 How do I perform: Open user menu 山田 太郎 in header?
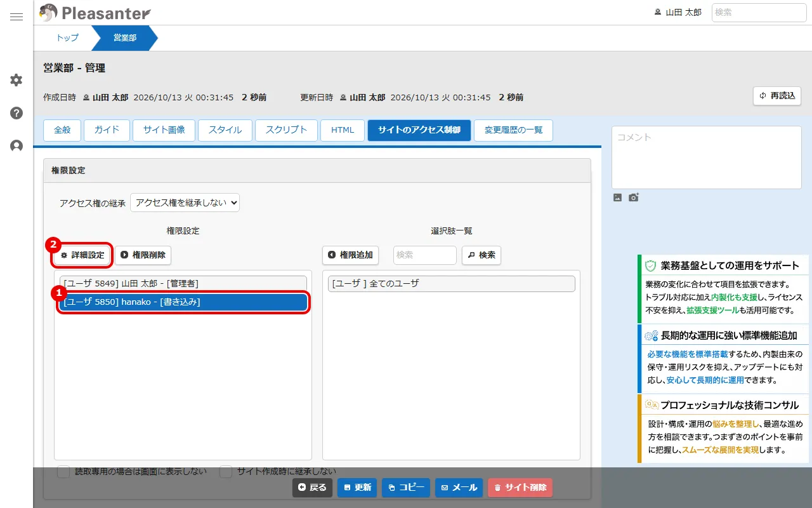point(678,12)
